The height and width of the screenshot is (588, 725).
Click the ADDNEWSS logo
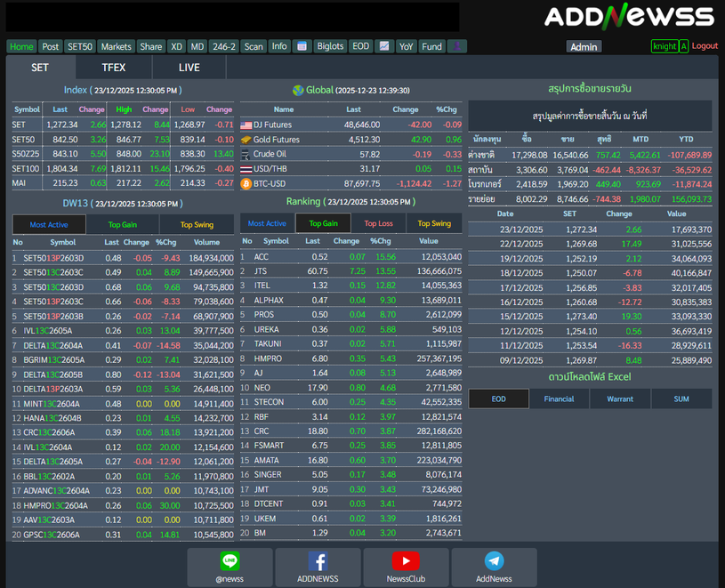629,16
